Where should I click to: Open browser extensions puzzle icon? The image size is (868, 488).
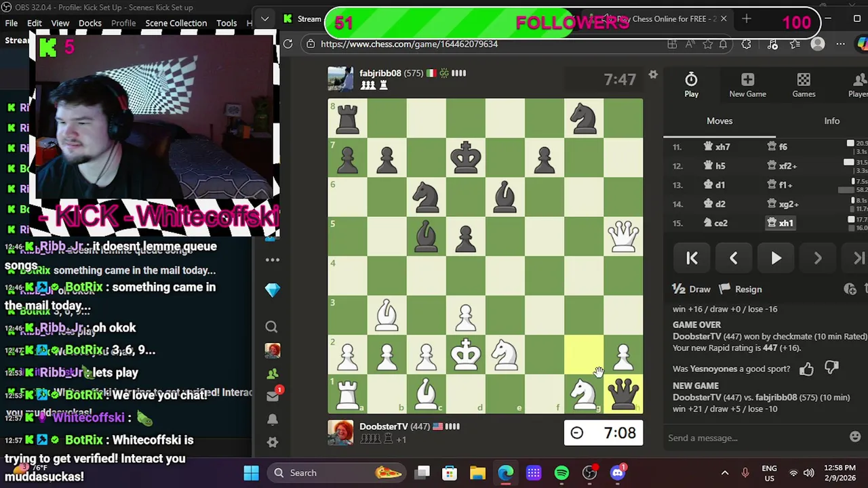[x=746, y=44]
